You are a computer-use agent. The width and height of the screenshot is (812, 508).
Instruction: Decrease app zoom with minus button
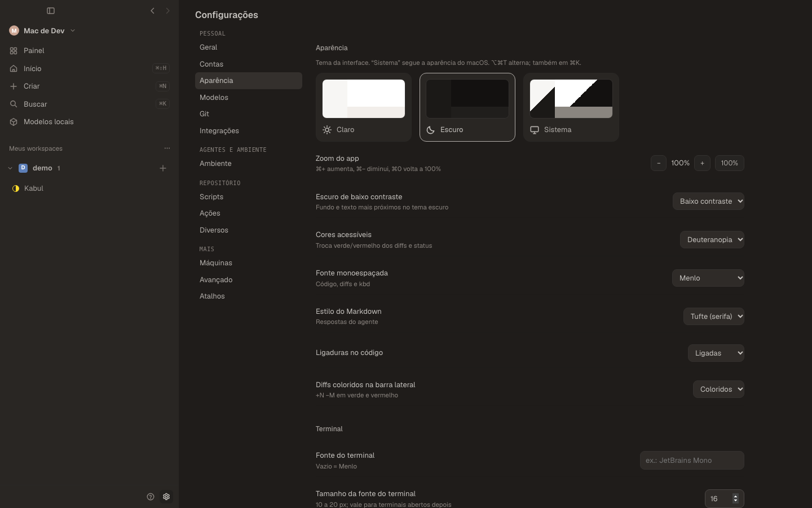point(659,163)
